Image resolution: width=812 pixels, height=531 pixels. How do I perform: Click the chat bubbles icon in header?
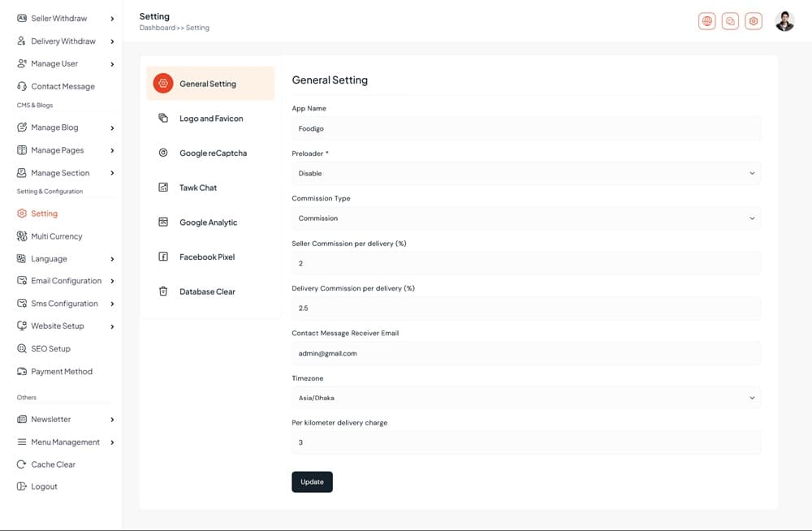tap(731, 21)
